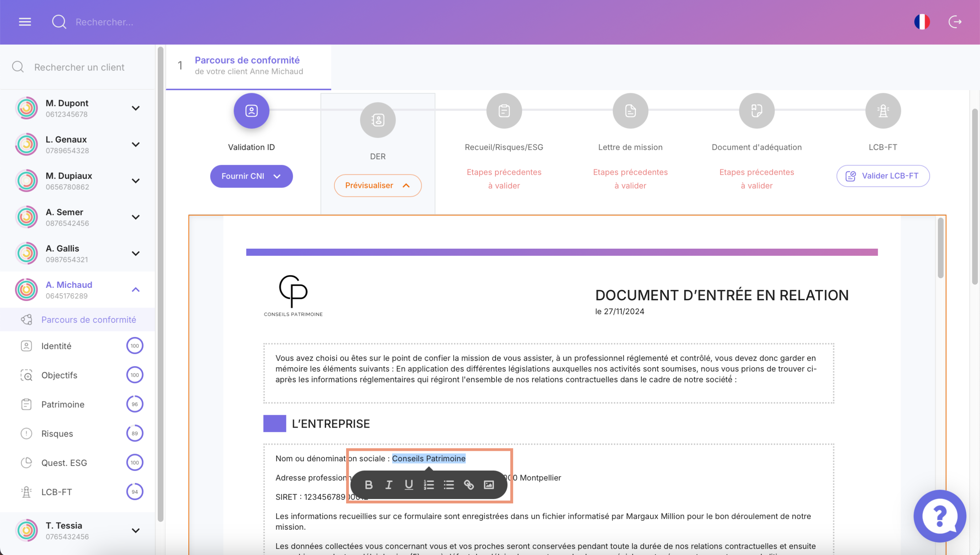
Task: Underline the selected text
Action: click(x=408, y=485)
